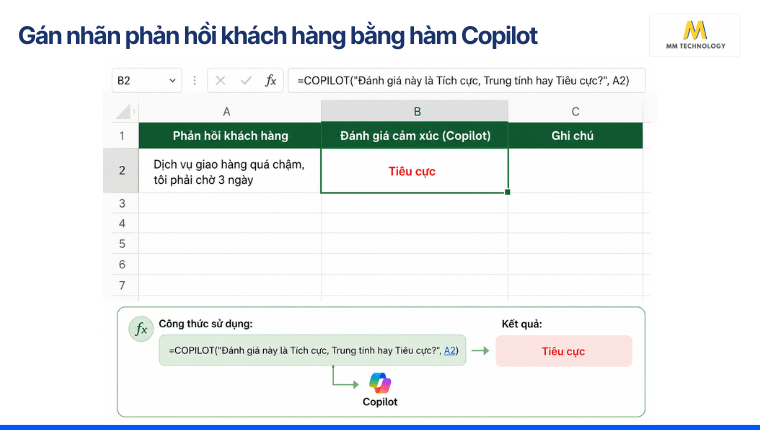
Task: Open the three-dot handle beside Name Box
Action: pyautogui.click(x=194, y=80)
